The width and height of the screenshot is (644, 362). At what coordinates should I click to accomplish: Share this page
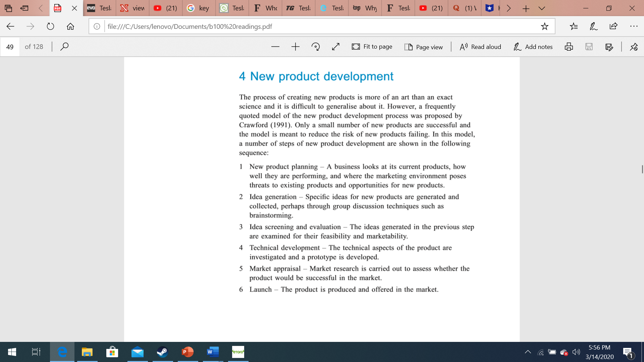613,26
